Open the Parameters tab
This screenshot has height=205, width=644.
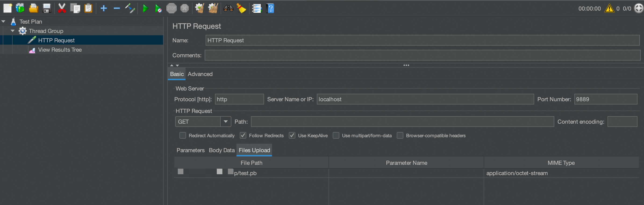[x=190, y=150]
